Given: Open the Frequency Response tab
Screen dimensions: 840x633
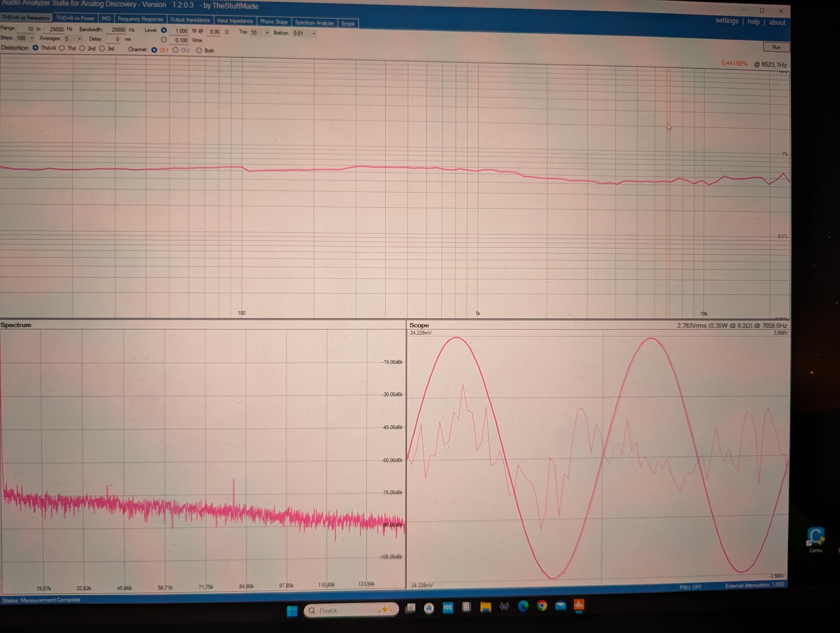Looking at the screenshot, I should [140, 19].
